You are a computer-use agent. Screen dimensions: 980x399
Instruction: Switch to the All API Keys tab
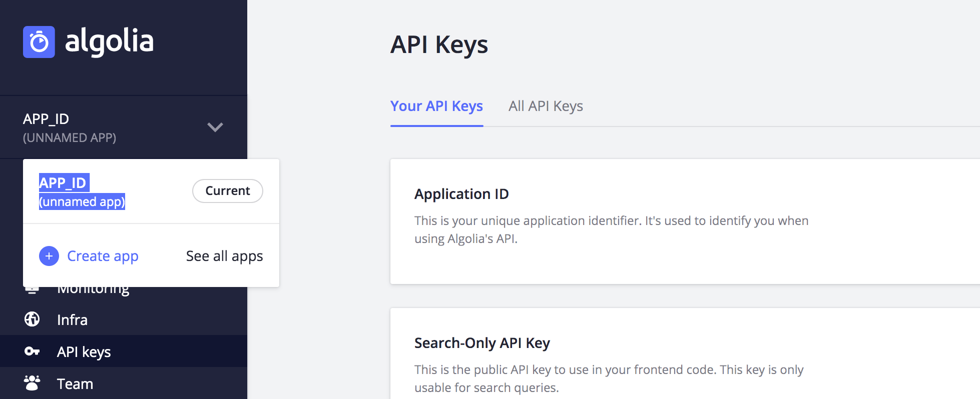tap(546, 106)
